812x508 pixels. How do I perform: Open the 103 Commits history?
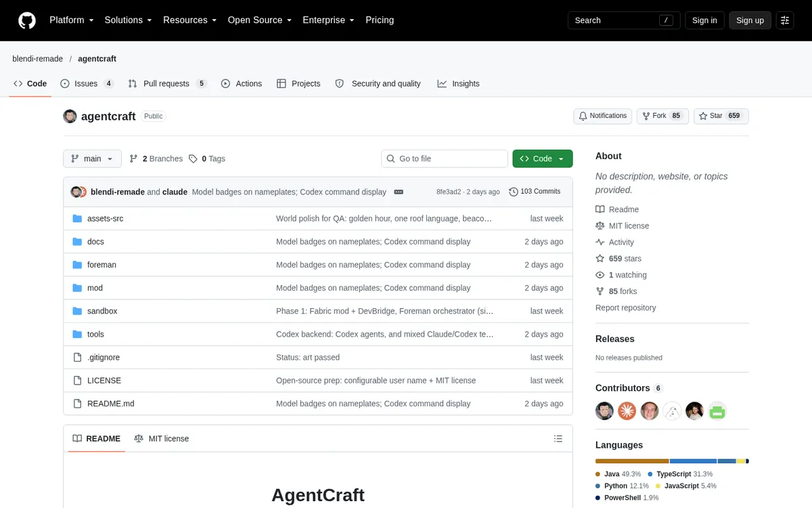[x=535, y=192]
